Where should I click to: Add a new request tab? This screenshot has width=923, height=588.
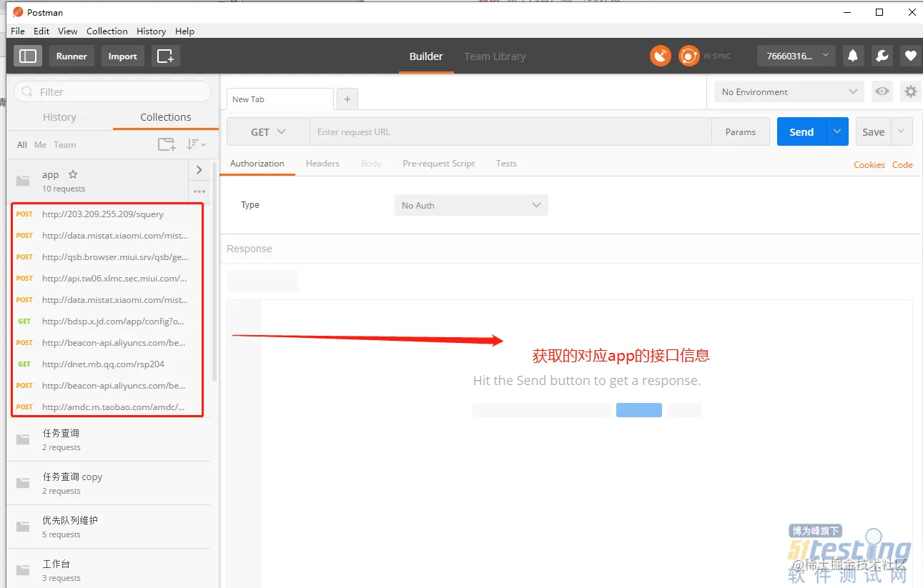click(x=347, y=99)
